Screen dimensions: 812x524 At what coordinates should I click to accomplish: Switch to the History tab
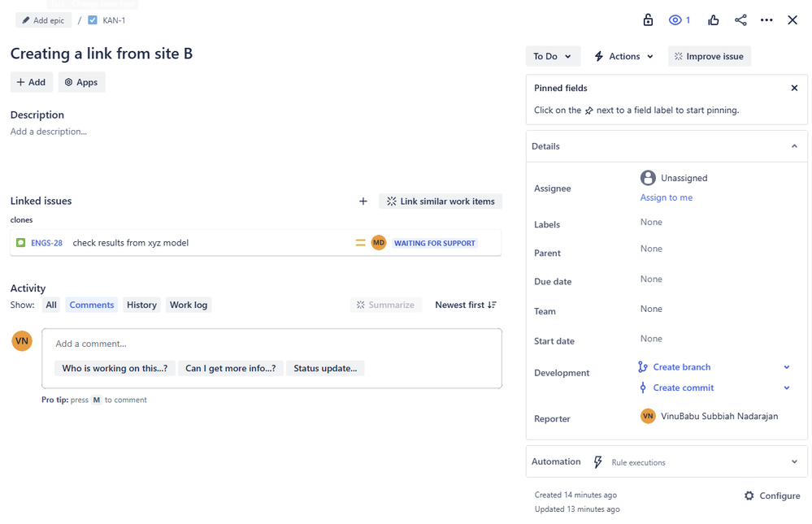[x=142, y=305]
